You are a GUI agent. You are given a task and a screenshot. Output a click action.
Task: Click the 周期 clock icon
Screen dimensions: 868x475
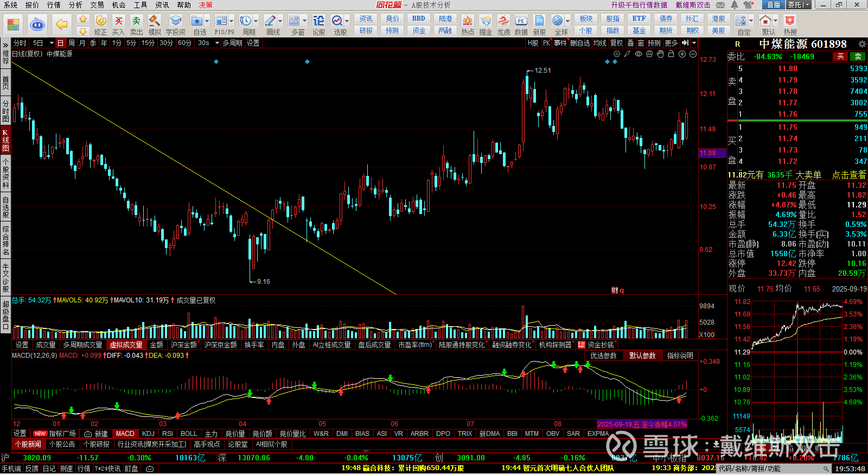pos(246,21)
